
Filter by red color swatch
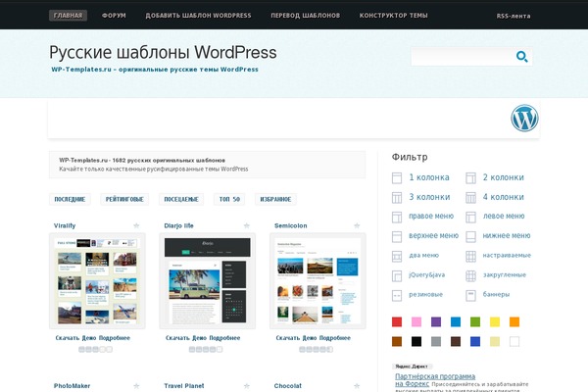(x=397, y=321)
